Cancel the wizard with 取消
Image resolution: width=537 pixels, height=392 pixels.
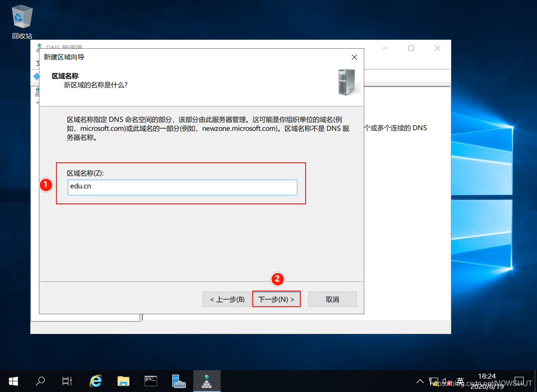coord(332,299)
